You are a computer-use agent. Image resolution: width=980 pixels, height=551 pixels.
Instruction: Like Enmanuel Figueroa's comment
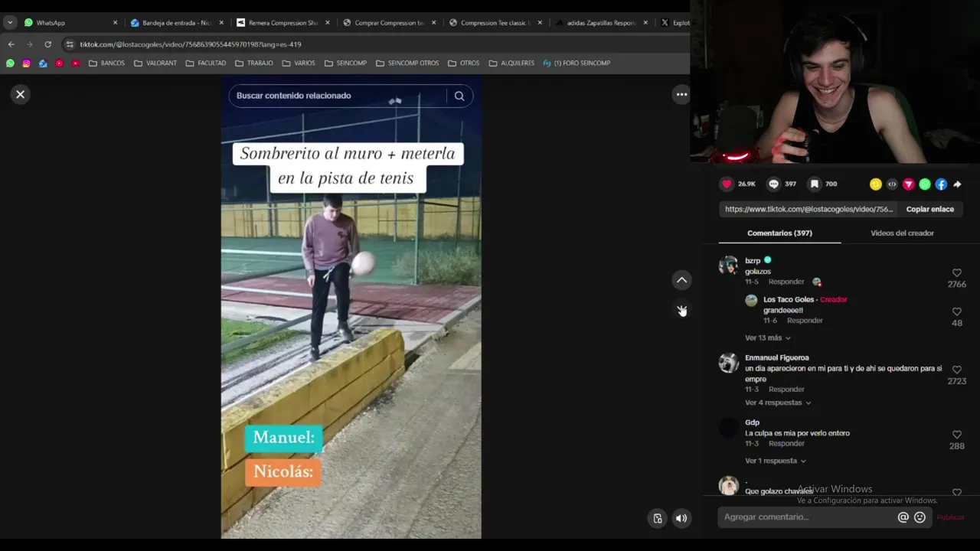957,370
